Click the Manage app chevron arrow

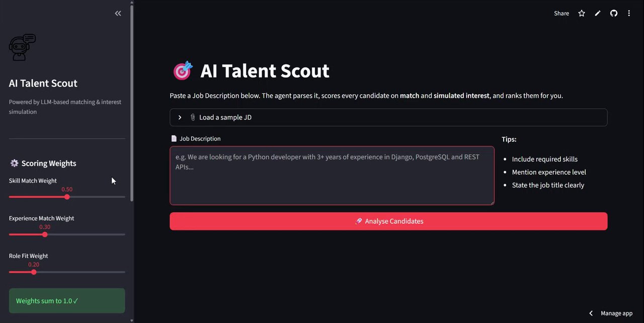(x=591, y=313)
